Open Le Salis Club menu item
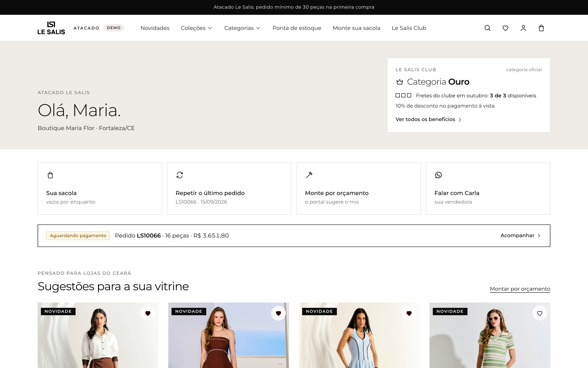This screenshot has width=588, height=368. pos(409,28)
